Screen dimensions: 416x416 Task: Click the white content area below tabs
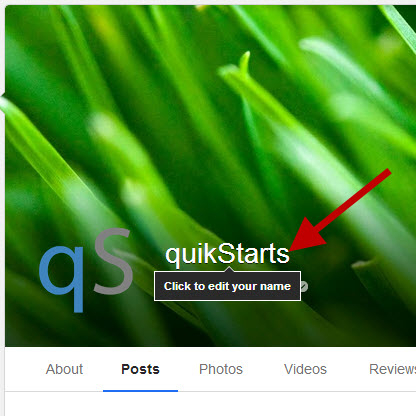[x=210, y=404]
